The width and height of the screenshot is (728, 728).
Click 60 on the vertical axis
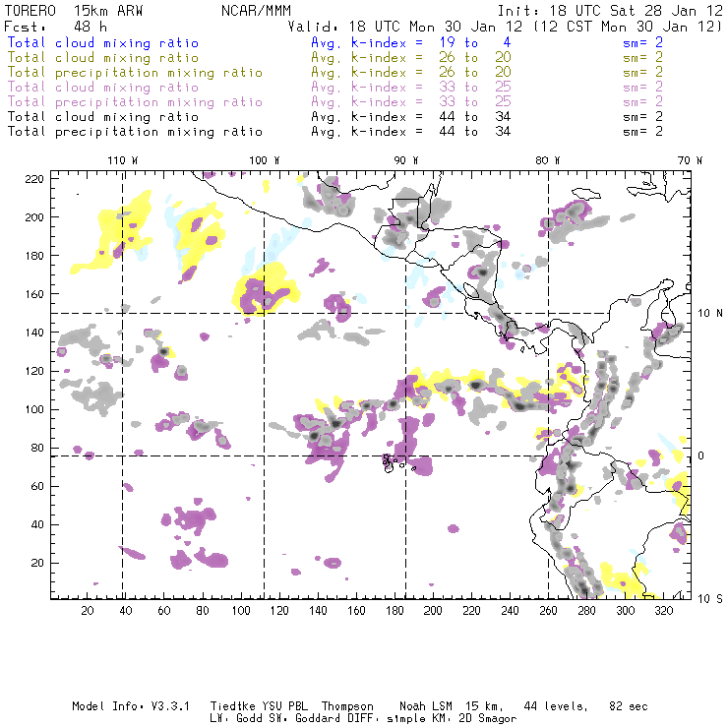point(37,486)
